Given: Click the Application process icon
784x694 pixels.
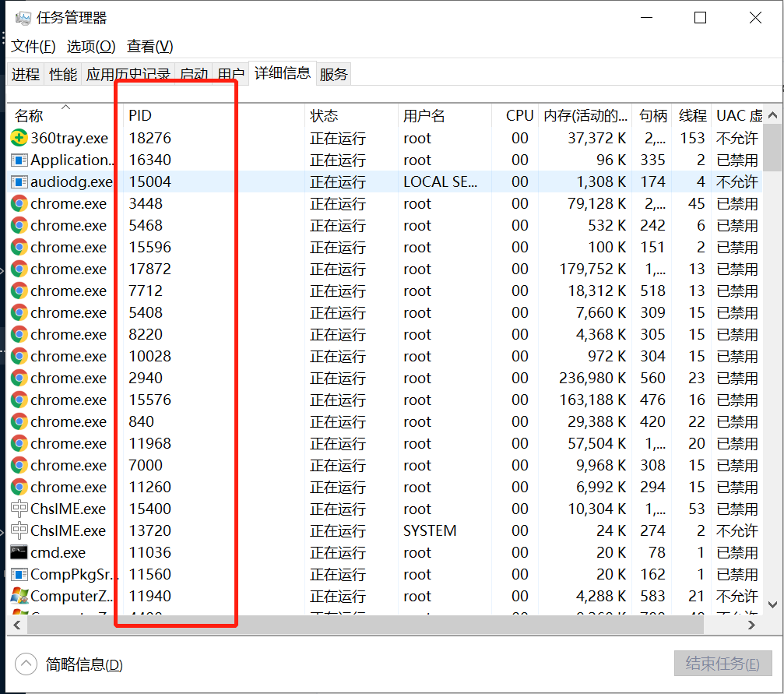Looking at the screenshot, I should (x=19, y=160).
